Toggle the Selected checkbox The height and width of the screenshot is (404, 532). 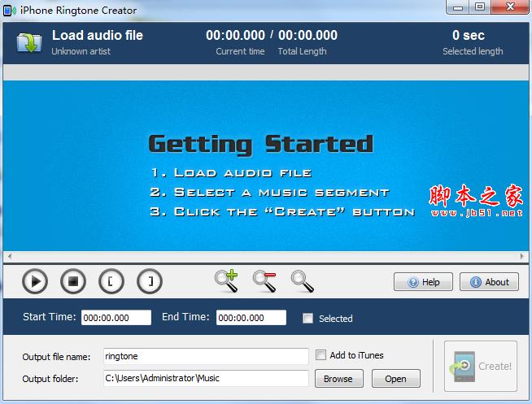pyautogui.click(x=307, y=319)
